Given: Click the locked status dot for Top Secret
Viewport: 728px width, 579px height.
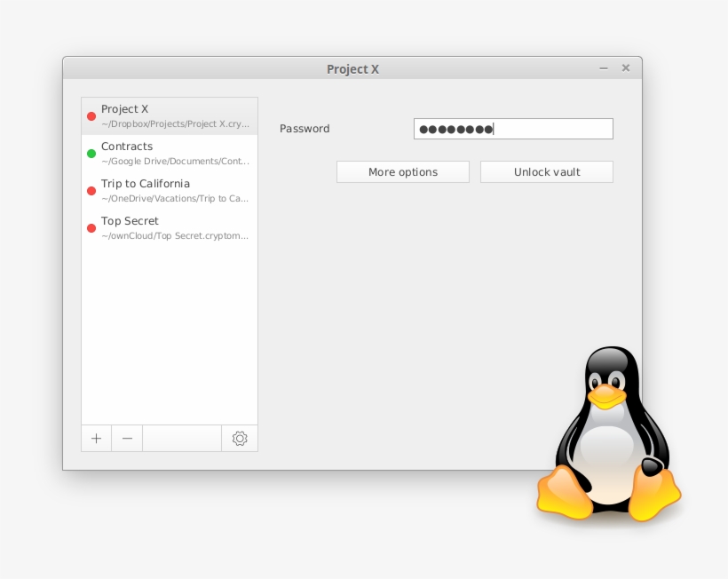Looking at the screenshot, I should 91,228.
